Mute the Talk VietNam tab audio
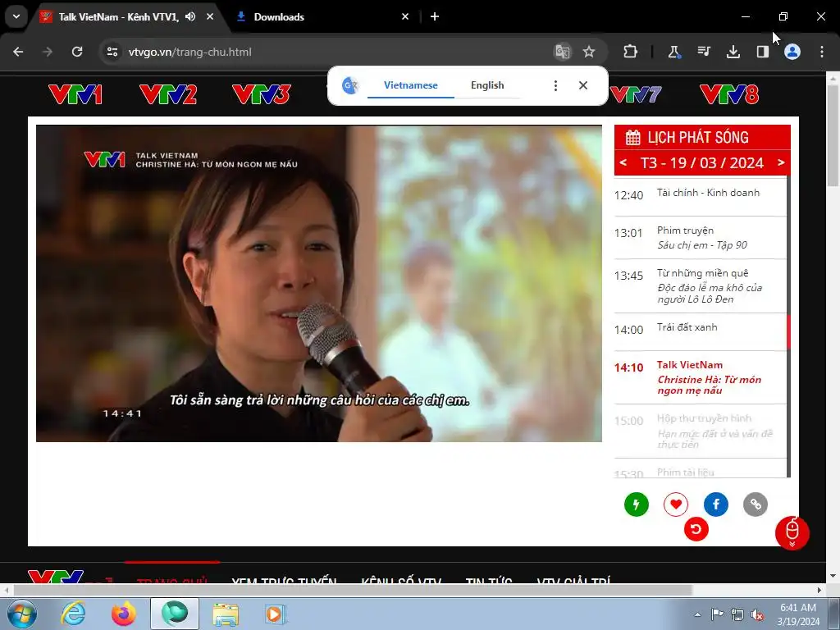 pos(190,16)
